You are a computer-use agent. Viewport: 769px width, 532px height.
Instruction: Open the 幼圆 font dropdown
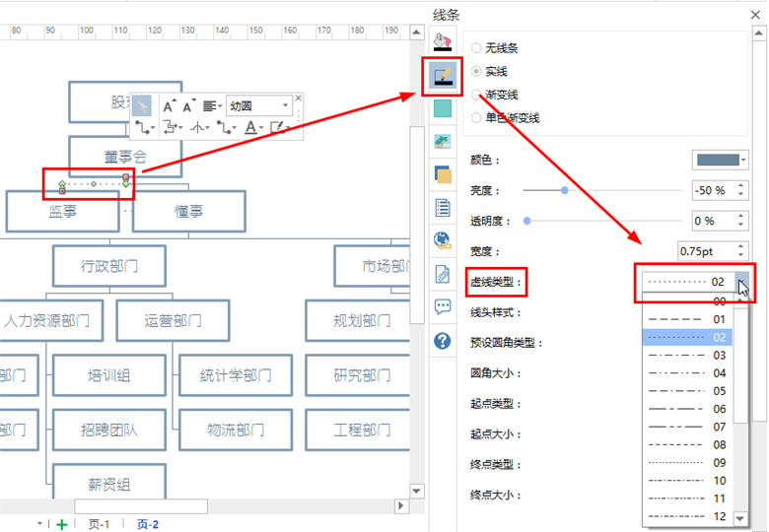click(x=260, y=105)
